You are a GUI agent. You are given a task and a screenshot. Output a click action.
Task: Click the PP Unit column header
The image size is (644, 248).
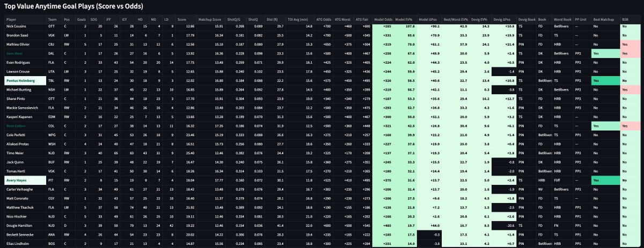click(580, 18)
